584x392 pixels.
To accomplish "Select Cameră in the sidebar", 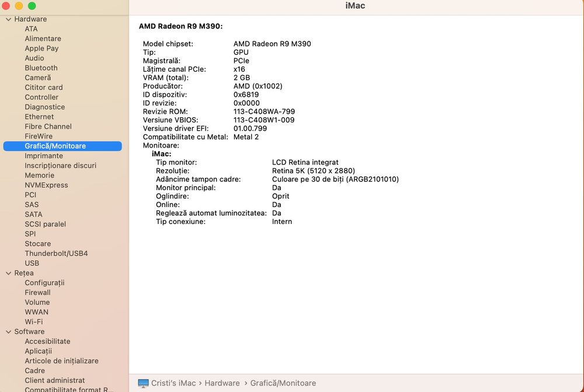I will coord(37,78).
